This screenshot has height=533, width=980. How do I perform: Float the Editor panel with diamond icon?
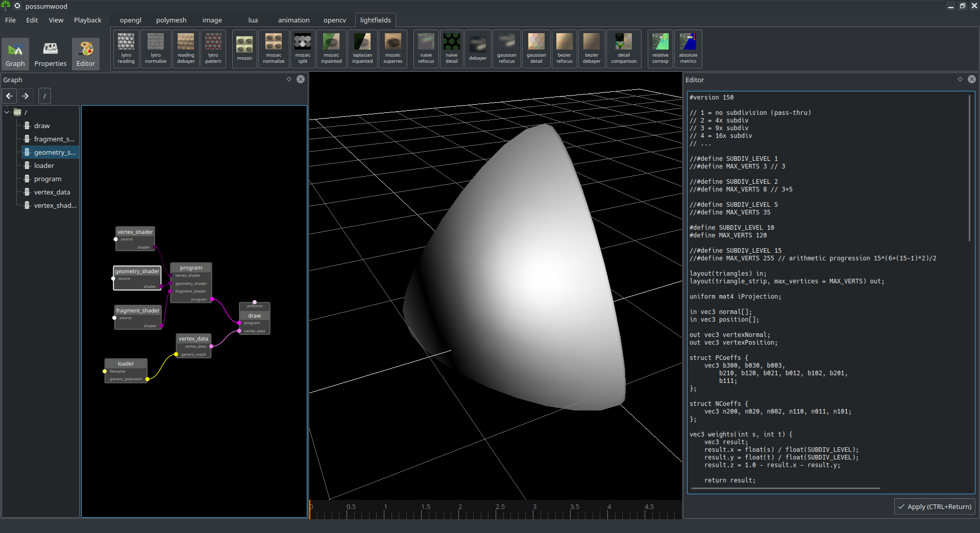(960, 79)
